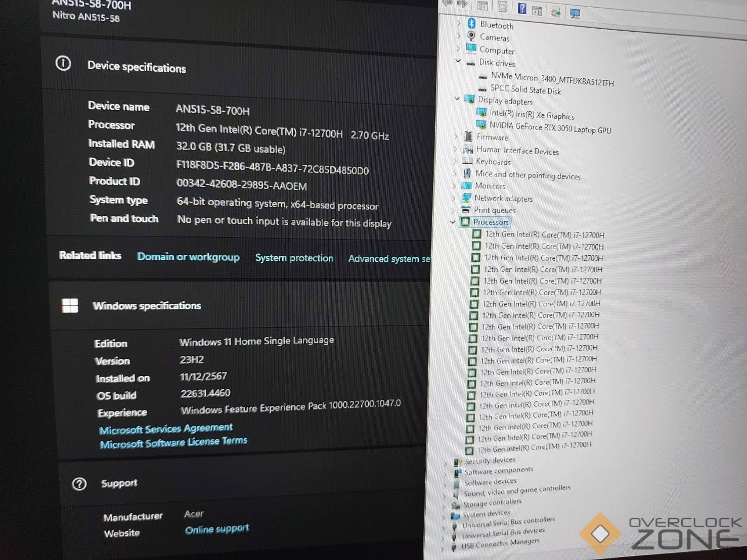Click the info icon beside Device specifications

coord(63,64)
